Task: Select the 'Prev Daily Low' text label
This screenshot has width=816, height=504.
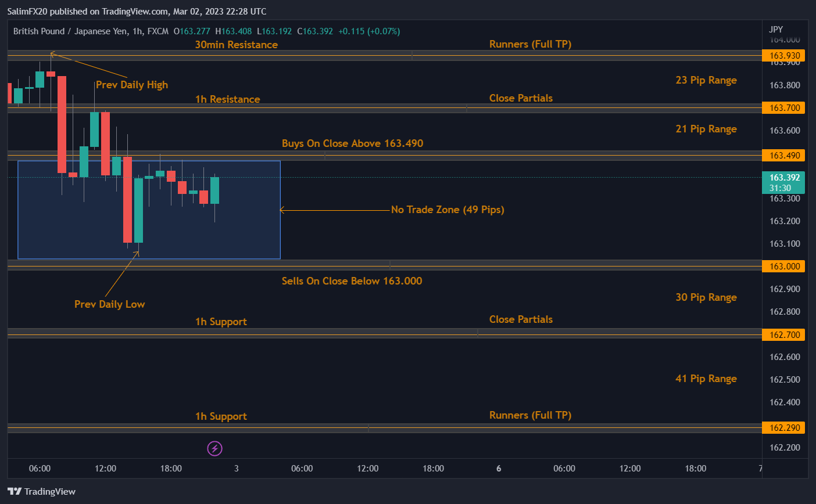Action: point(109,304)
